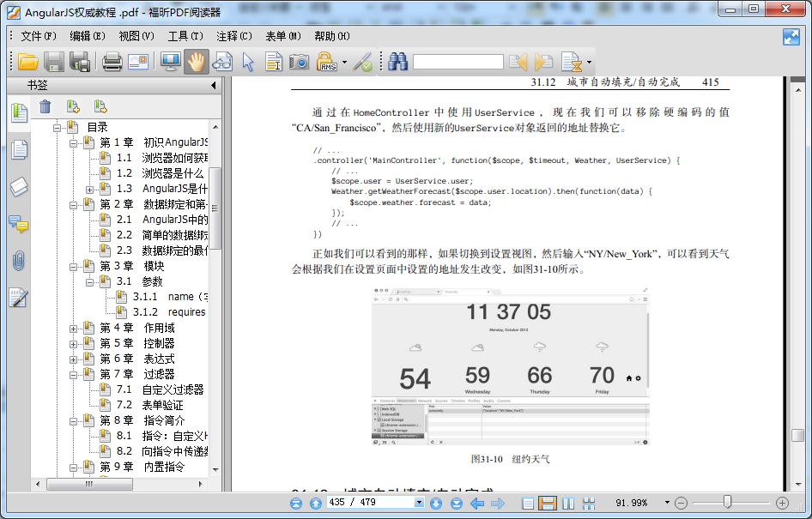The width and height of the screenshot is (812, 519).
Task: Find next search result arrow
Action: [543, 62]
